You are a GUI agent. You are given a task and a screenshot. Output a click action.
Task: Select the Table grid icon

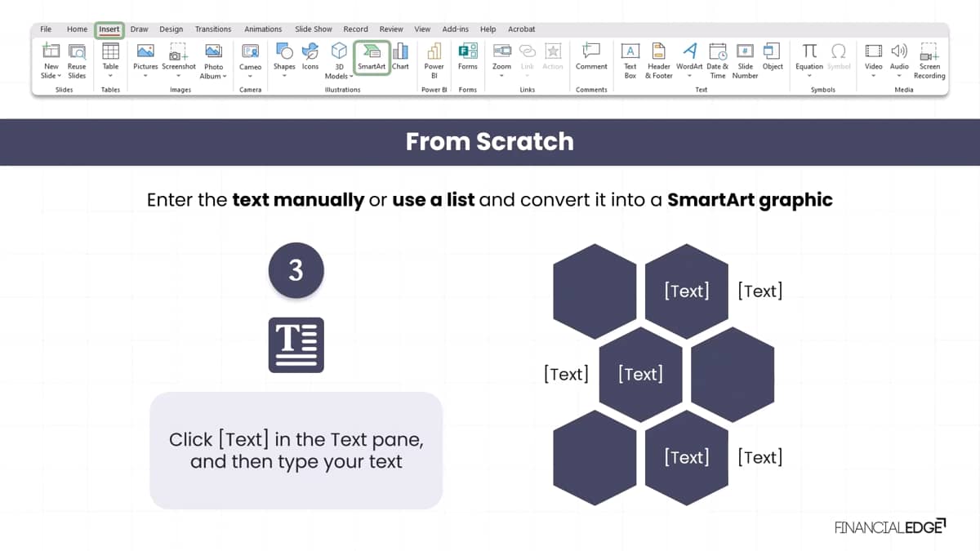[110, 51]
